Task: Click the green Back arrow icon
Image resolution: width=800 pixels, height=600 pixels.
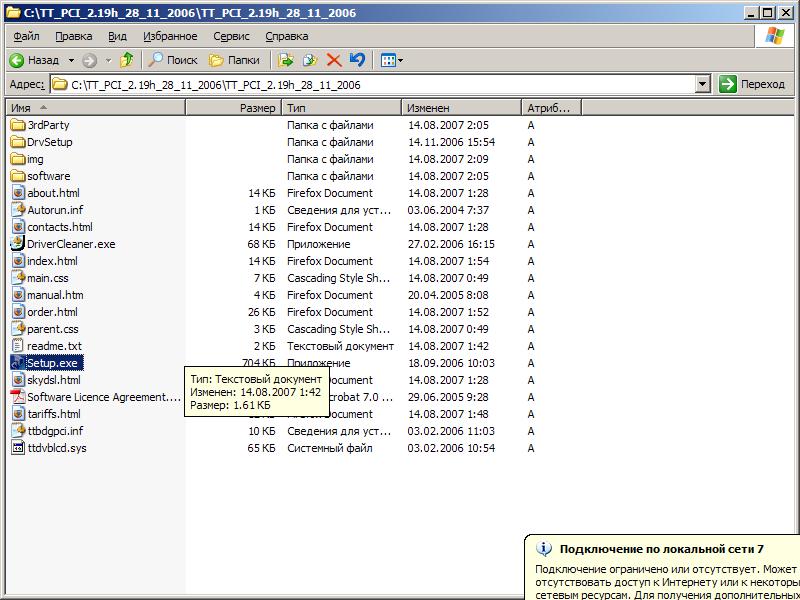Action: (x=17, y=61)
